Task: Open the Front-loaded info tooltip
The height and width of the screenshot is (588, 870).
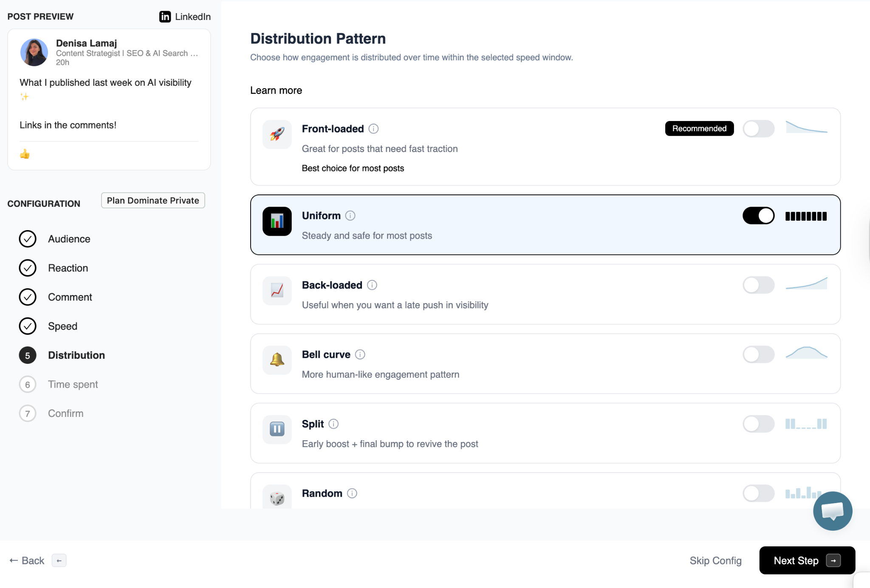Action: click(374, 129)
